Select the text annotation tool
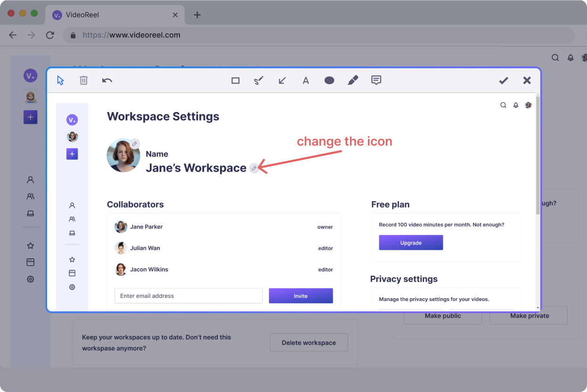This screenshot has width=587, height=392. (x=306, y=81)
